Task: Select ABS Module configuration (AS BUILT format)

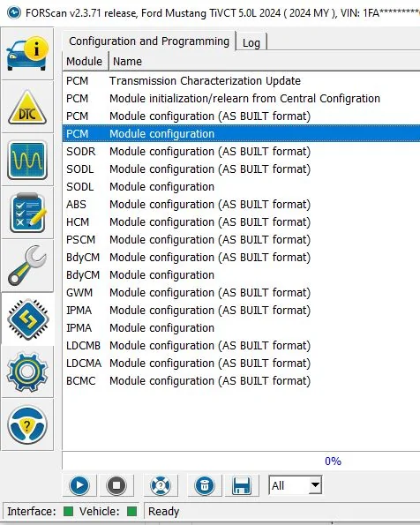Action: (241, 204)
